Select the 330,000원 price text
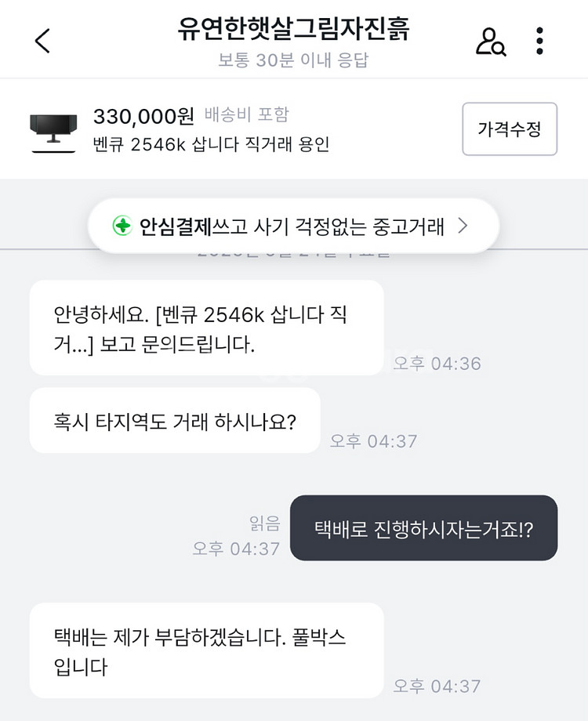588x721 pixels. [143, 116]
